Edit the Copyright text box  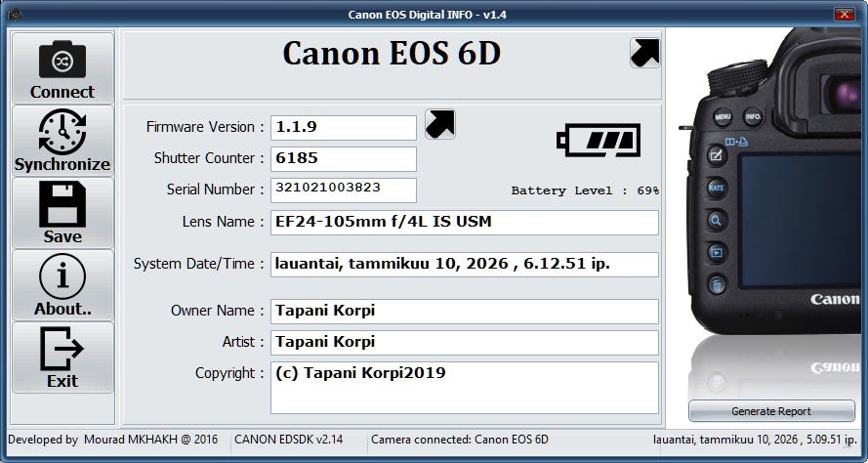(465, 388)
